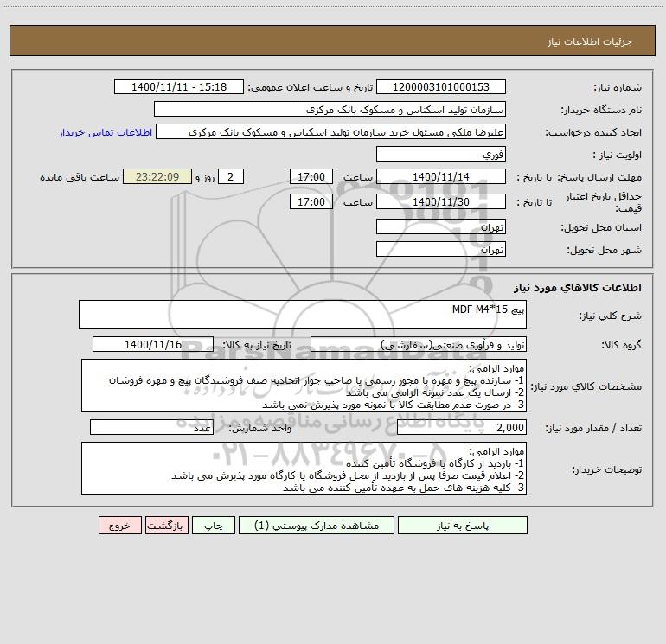Image resolution: width=666 pixels, height=644 pixels.
Task: Click the واحد شمارش label
Action: [260, 429]
